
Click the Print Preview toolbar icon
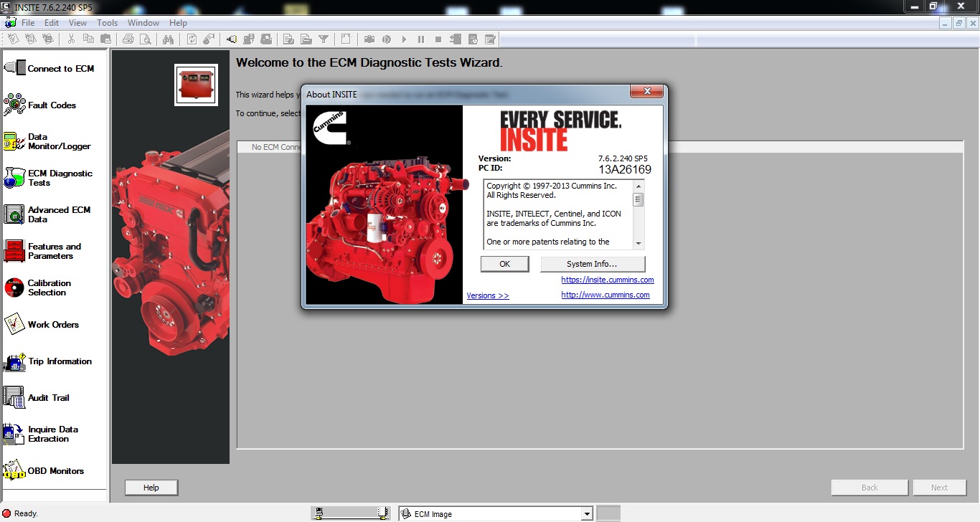click(146, 39)
